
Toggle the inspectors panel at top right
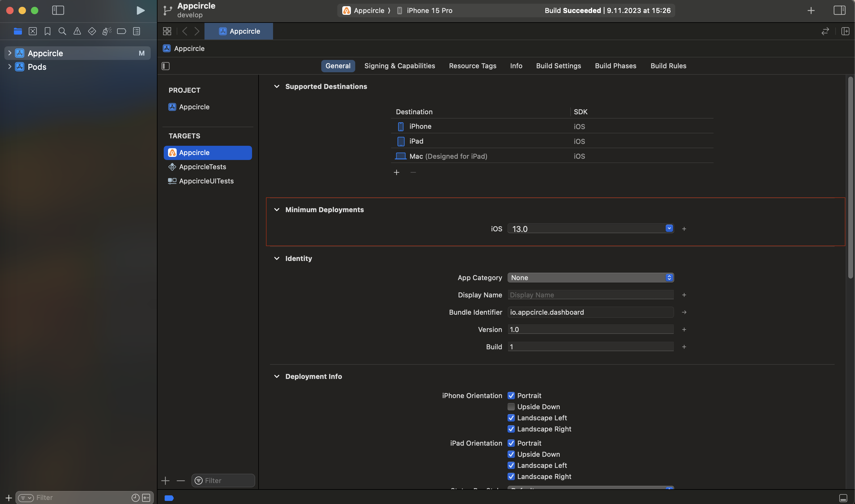tap(839, 10)
